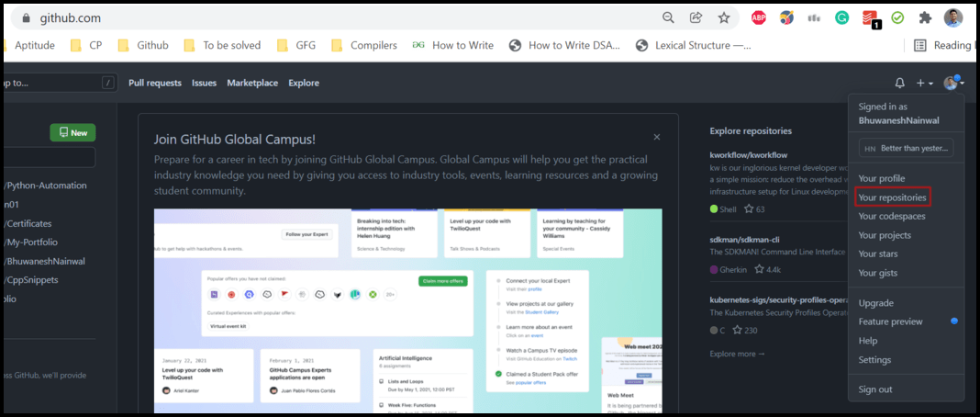Viewport: 980px width, 417px height.
Task: Click the green checkmark extension icon
Action: [x=897, y=18]
